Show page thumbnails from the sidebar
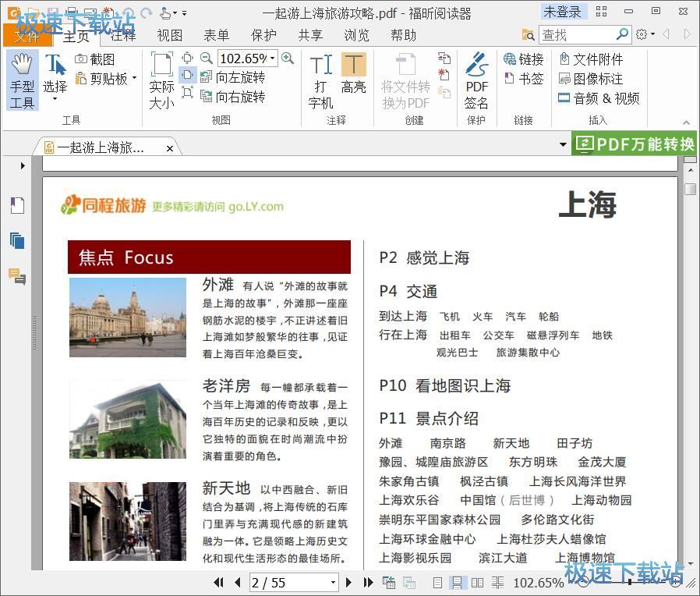The height and width of the screenshot is (596, 700). [17, 240]
